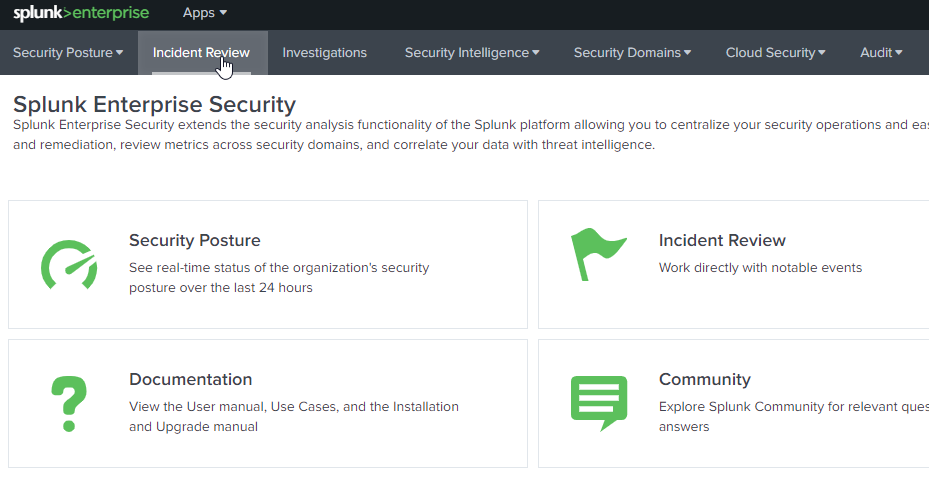Expand the Security Intelligence menu
The width and height of the screenshot is (929, 500).
(x=472, y=53)
